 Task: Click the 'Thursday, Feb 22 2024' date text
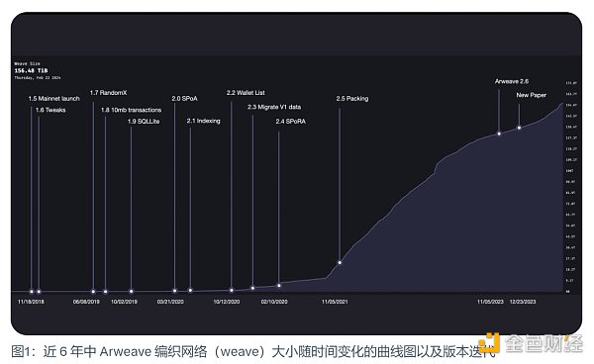38,77
